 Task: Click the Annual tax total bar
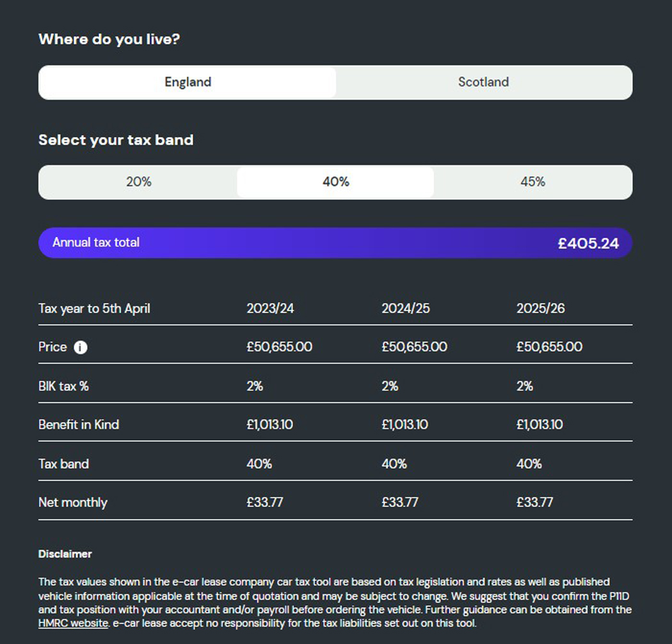[x=335, y=243]
